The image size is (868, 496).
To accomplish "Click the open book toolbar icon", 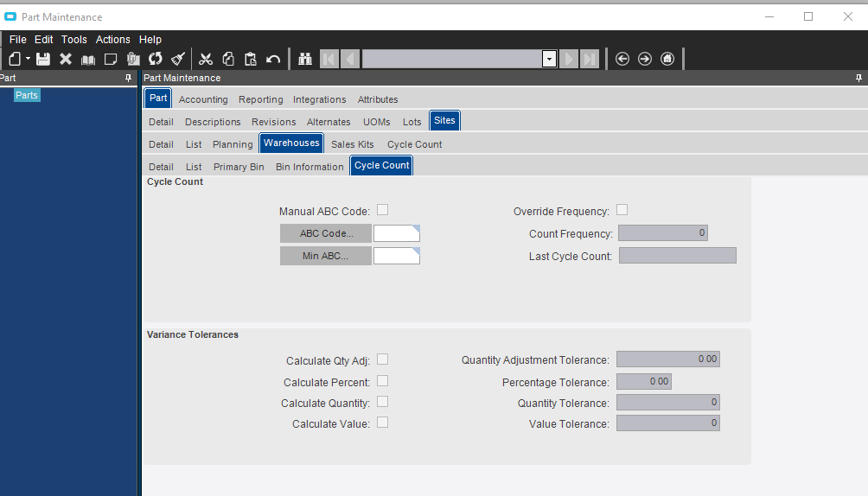I will [x=88, y=60].
